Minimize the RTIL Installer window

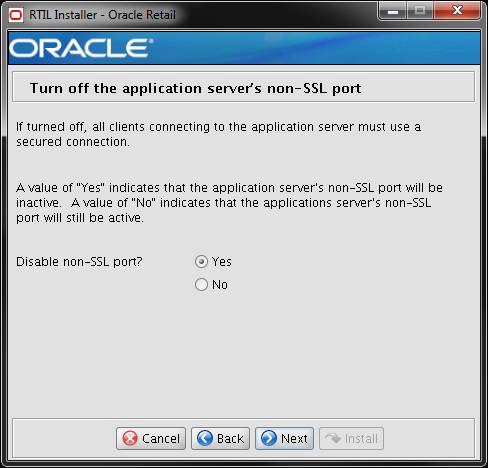[393, 11]
